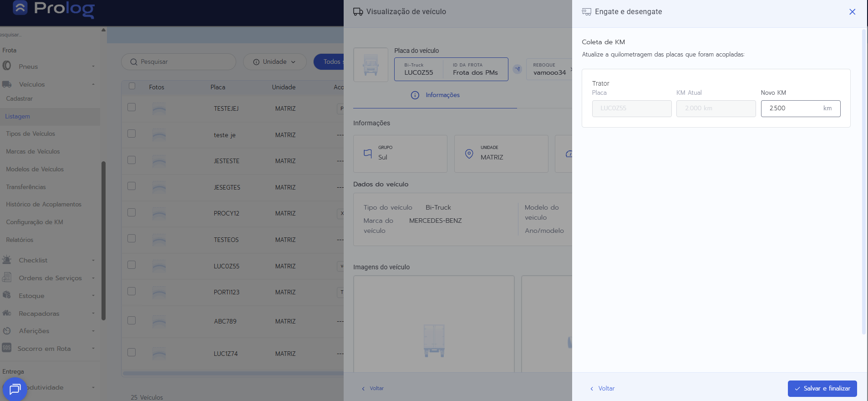Collapse the Veículos sidebar section
This screenshot has height=401, width=868.
93,84
